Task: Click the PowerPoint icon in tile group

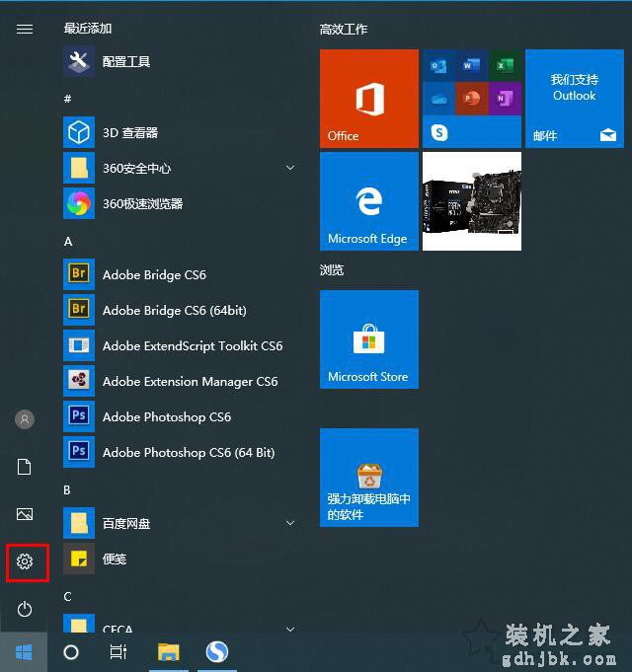Action: 472,99
